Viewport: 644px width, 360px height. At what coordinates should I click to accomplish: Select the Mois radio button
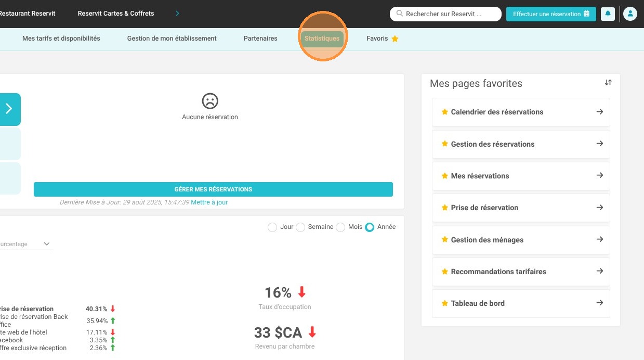pos(340,227)
